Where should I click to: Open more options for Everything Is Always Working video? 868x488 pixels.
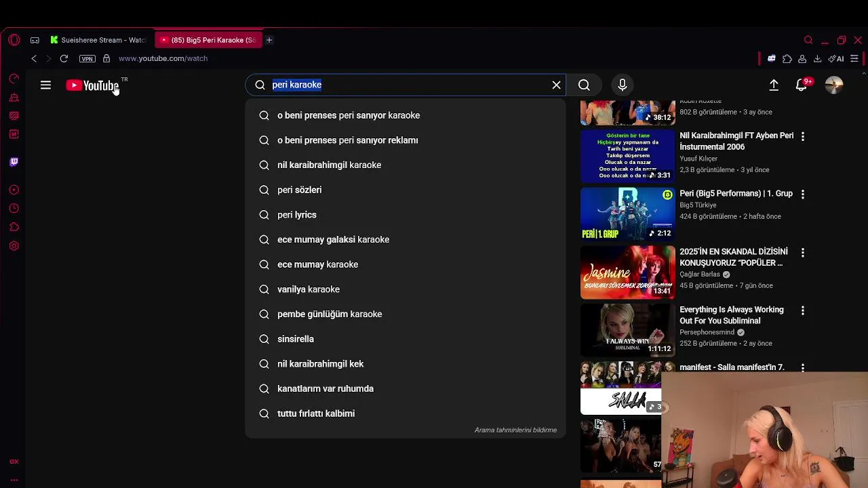pyautogui.click(x=803, y=310)
